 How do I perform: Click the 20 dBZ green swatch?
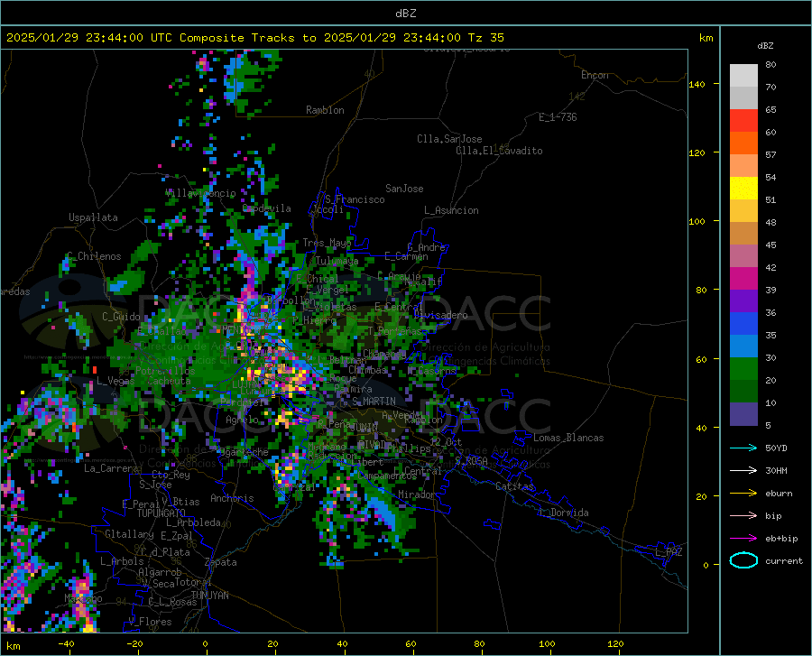743,369
